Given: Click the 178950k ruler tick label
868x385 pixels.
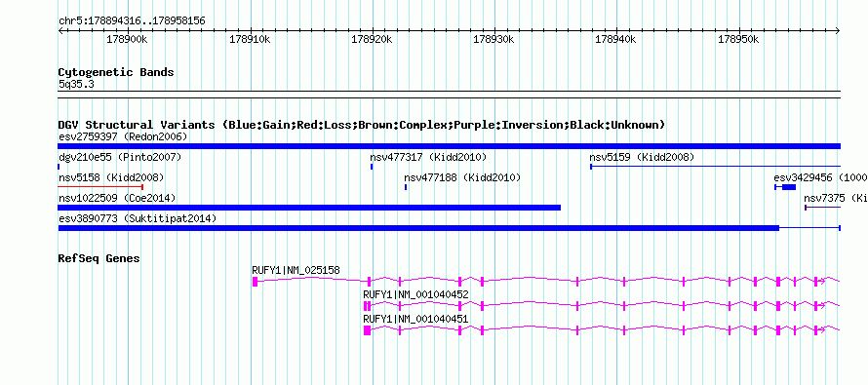Looking at the screenshot, I should 738,39.
